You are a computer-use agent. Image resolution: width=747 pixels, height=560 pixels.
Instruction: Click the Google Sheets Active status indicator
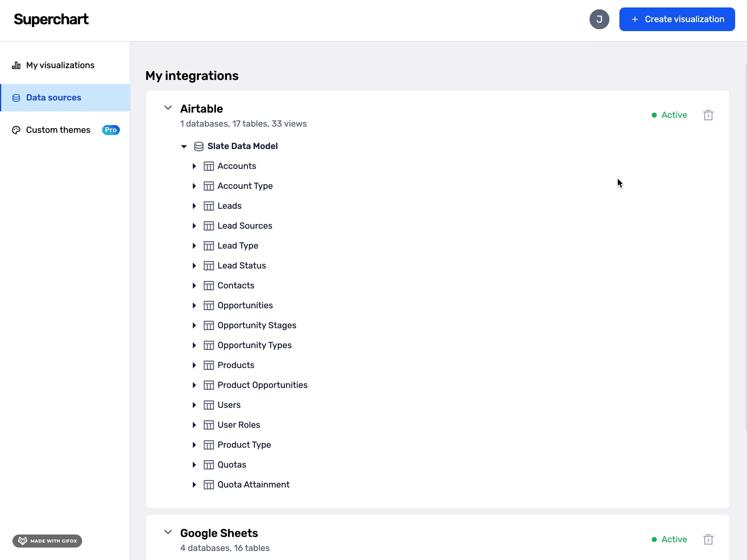669,539
